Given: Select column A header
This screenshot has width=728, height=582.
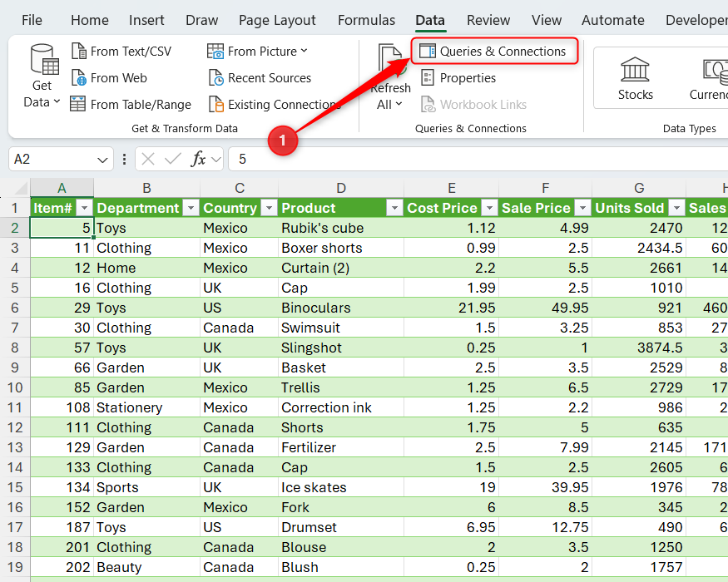Looking at the screenshot, I should [62, 188].
